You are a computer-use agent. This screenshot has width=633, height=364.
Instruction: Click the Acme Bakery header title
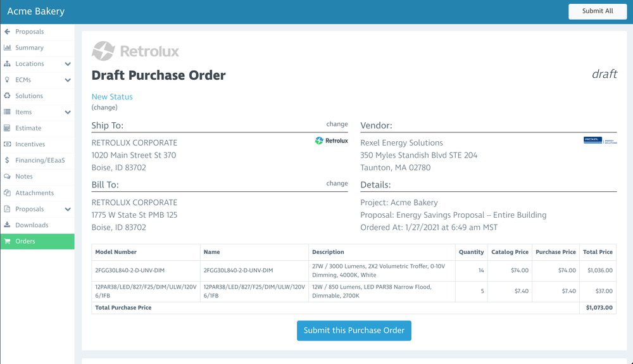pos(36,11)
